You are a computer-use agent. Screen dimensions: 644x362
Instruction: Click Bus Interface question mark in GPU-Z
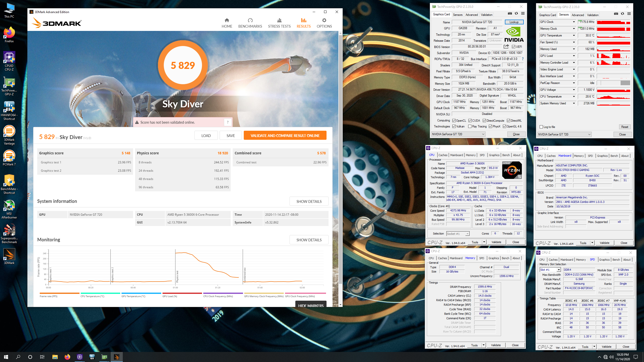click(x=522, y=59)
